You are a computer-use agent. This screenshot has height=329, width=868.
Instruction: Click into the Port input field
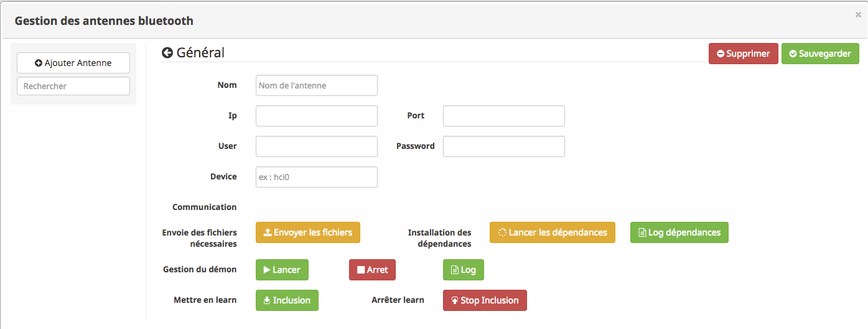(x=504, y=116)
